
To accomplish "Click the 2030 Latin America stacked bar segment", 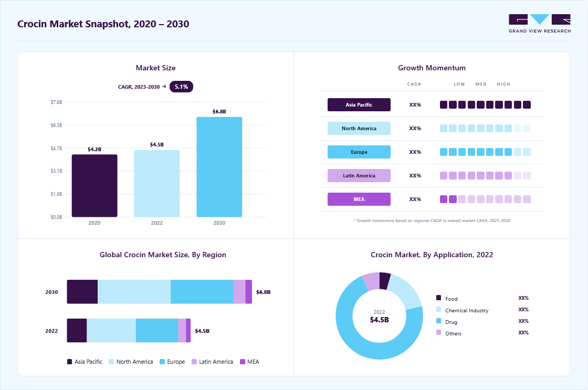I will 239,292.
